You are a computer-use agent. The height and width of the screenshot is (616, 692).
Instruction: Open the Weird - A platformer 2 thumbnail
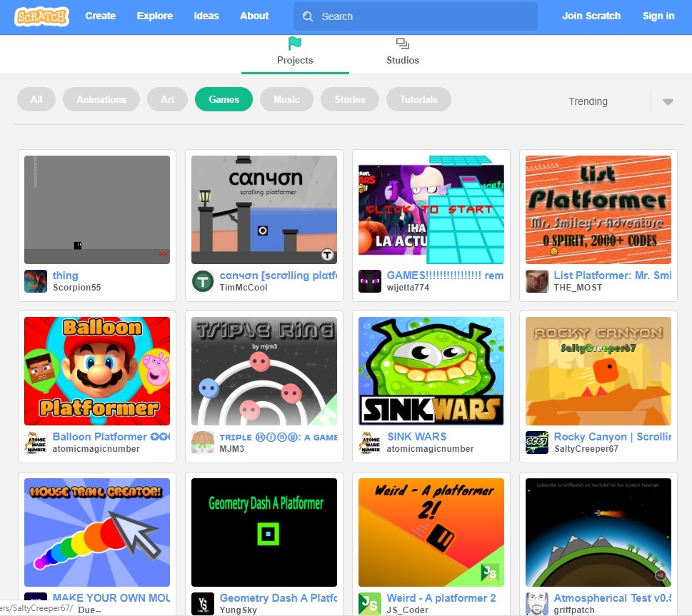[x=431, y=532]
